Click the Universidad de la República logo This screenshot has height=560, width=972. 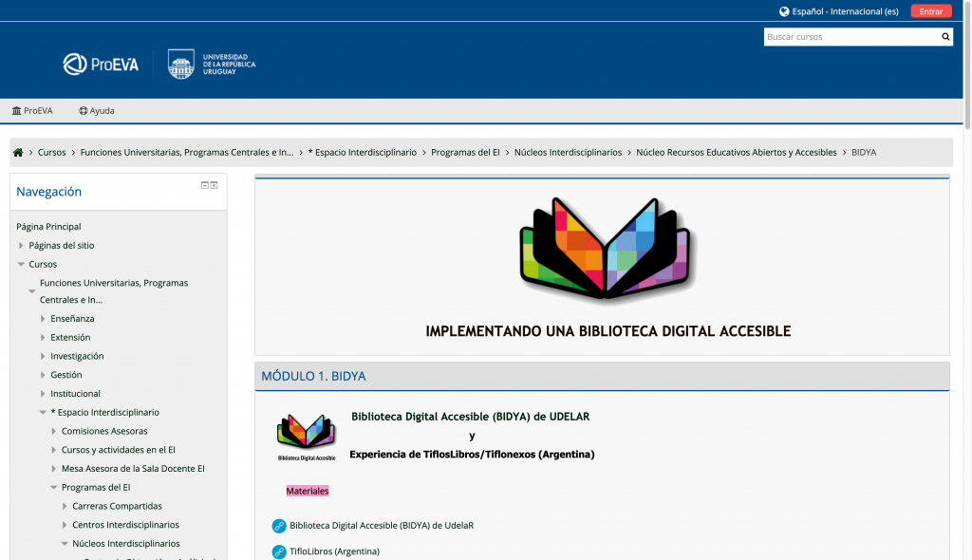(x=212, y=65)
